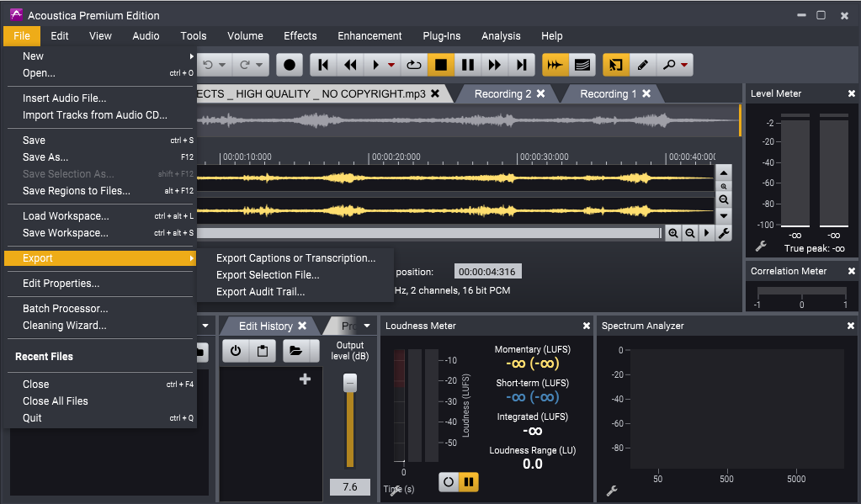Click vertical zoom-in magnifier beside waveform
Viewport: 861px width, 504px height.
tap(724, 186)
